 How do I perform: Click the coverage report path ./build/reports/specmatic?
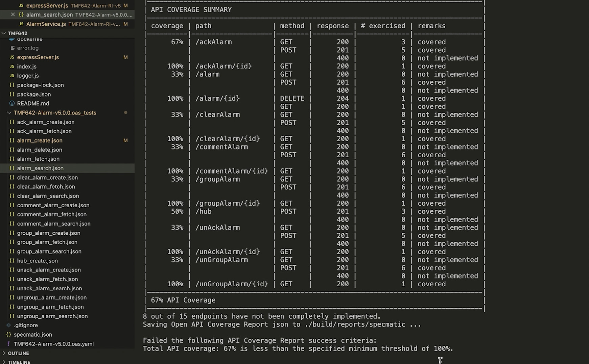click(x=355, y=324)
